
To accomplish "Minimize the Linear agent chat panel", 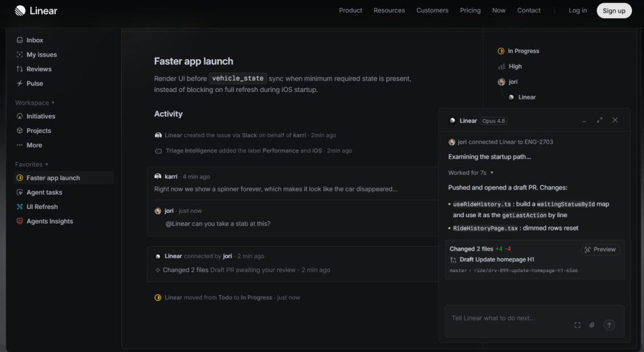I will (x=584, y=121).
